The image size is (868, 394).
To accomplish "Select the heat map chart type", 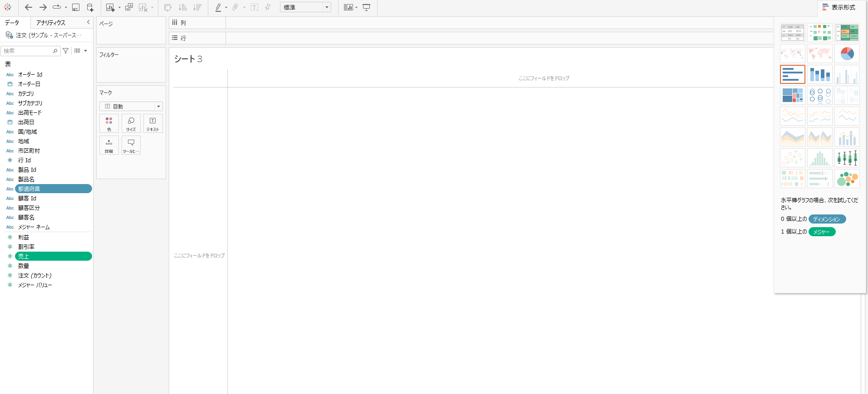I will 820,33.
